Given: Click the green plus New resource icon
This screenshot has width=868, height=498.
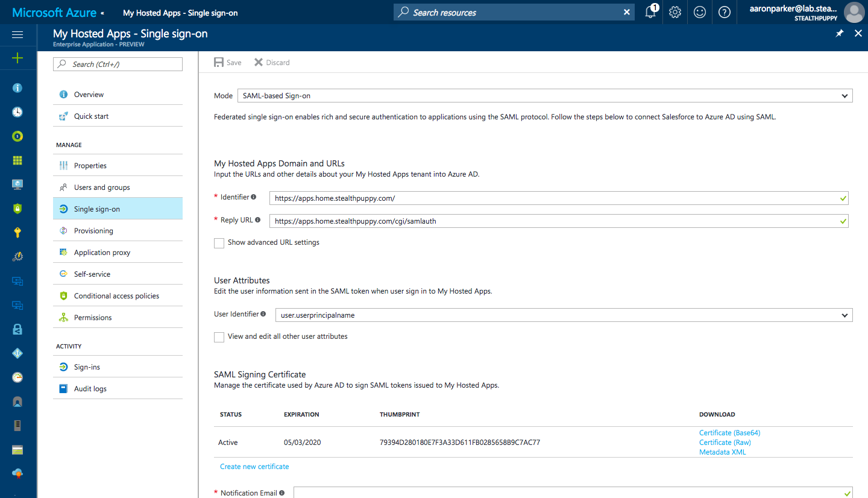Looking at the screenshot, I should click(17, 58).
